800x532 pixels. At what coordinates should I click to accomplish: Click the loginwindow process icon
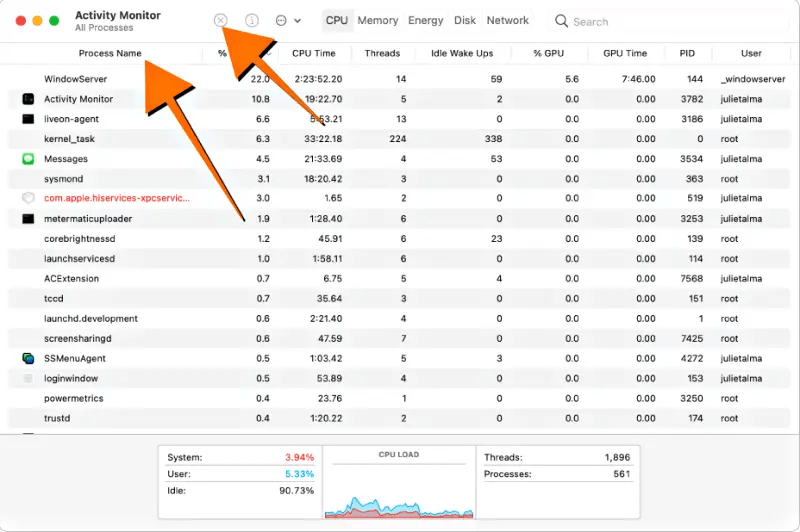coord(28,378)
